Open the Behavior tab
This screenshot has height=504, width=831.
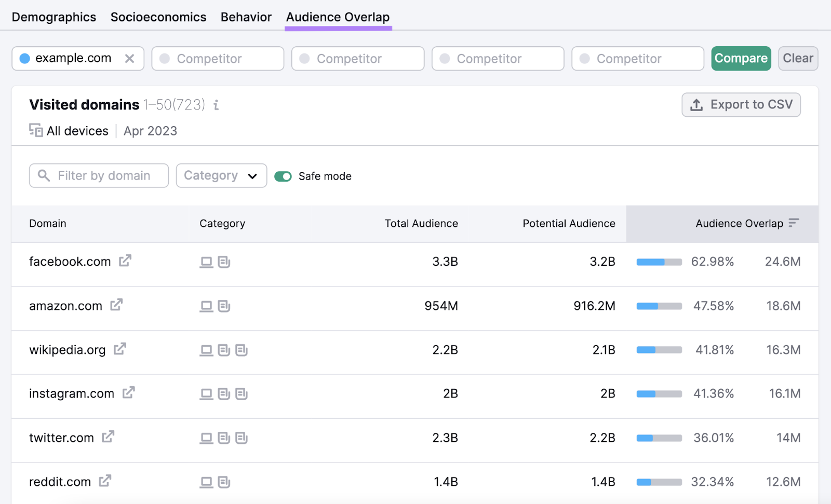click(246, 17)
